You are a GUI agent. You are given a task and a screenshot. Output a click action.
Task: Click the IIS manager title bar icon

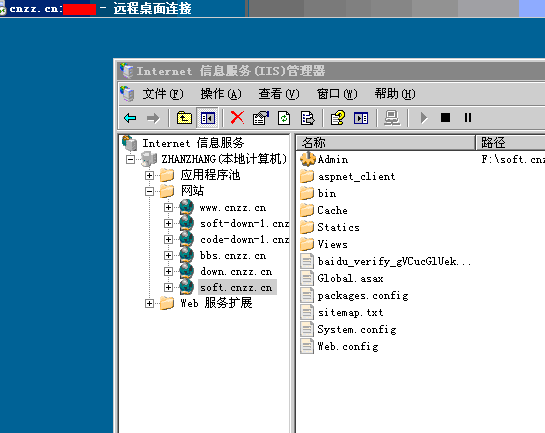point(127,71)
